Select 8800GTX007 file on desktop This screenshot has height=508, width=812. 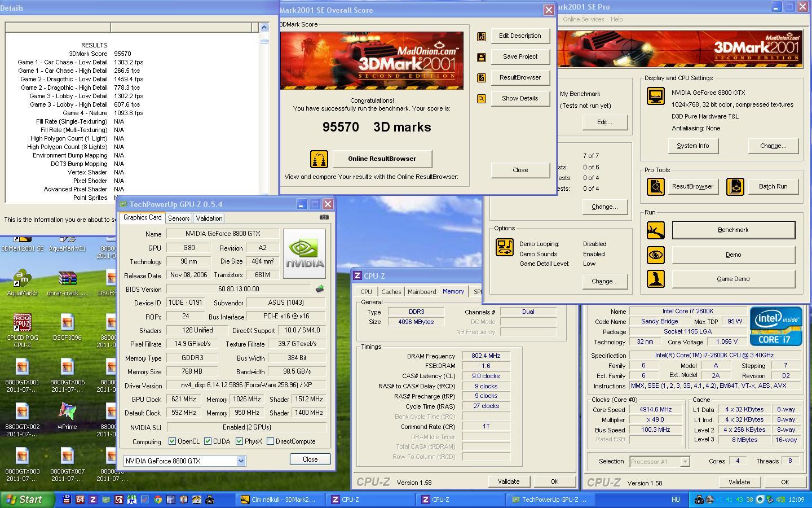(67, 465)
